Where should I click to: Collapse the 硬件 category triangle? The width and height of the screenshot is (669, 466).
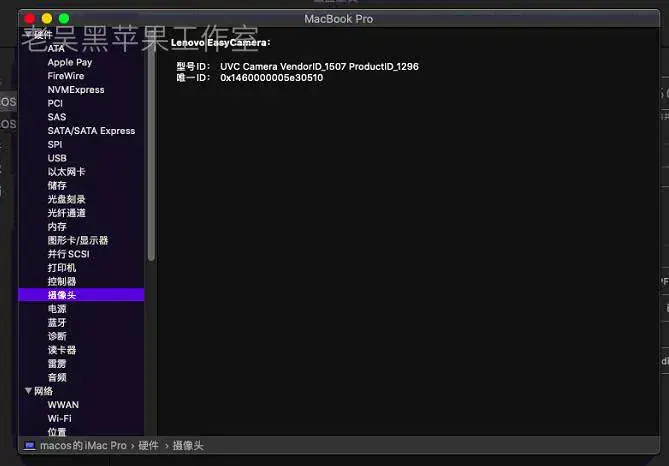coord(28,34)
